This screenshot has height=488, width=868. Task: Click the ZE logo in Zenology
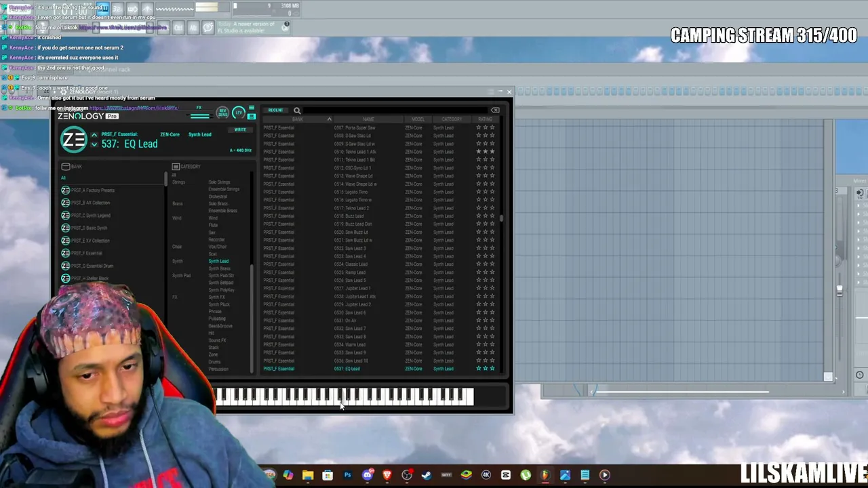point(73,140)
